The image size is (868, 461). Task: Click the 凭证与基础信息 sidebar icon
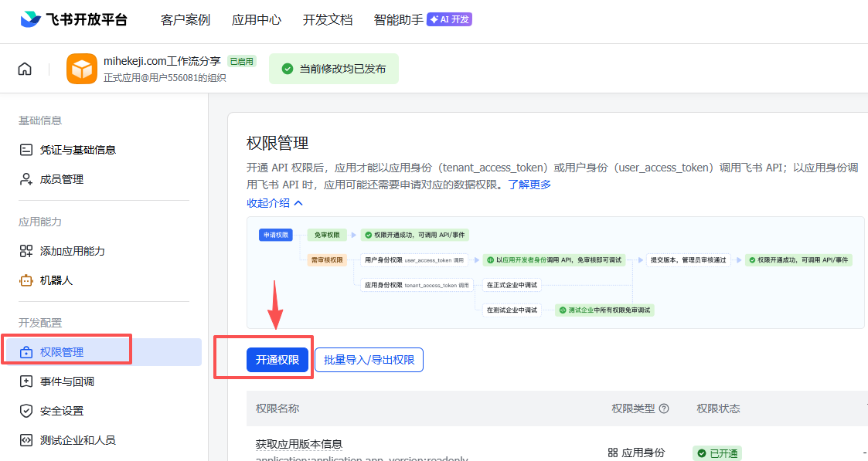pyautogui.click(x=26, y=150)
